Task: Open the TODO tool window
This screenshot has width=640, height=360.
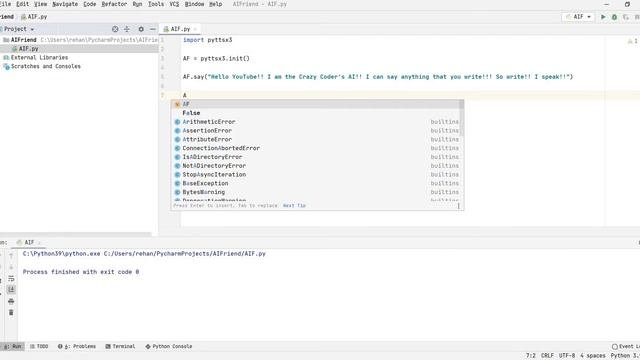Action: [x=39, y=347]
